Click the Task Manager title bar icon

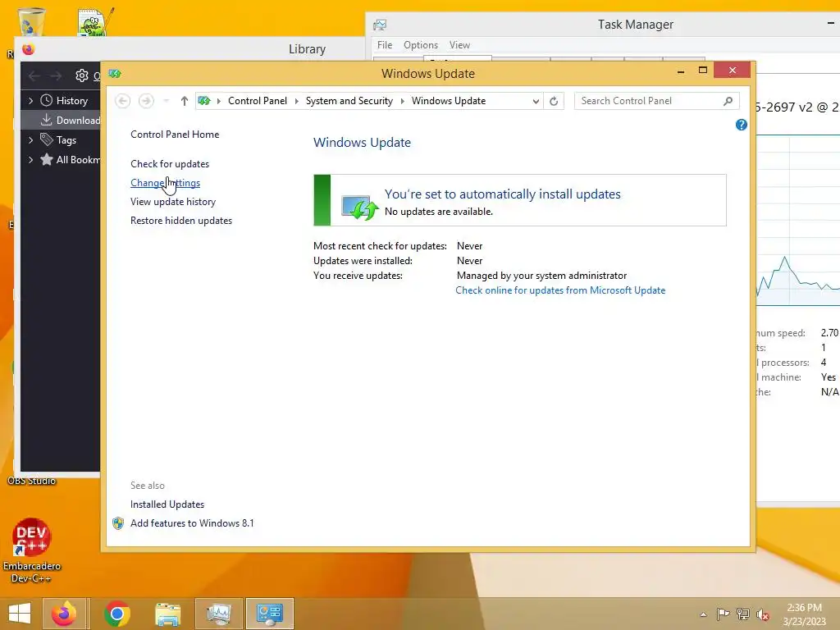coord(380,25)
